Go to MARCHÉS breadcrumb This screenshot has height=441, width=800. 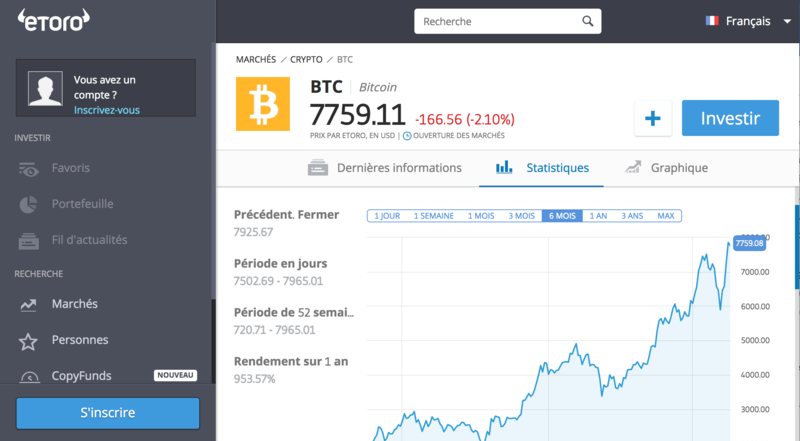pos(256,60)
